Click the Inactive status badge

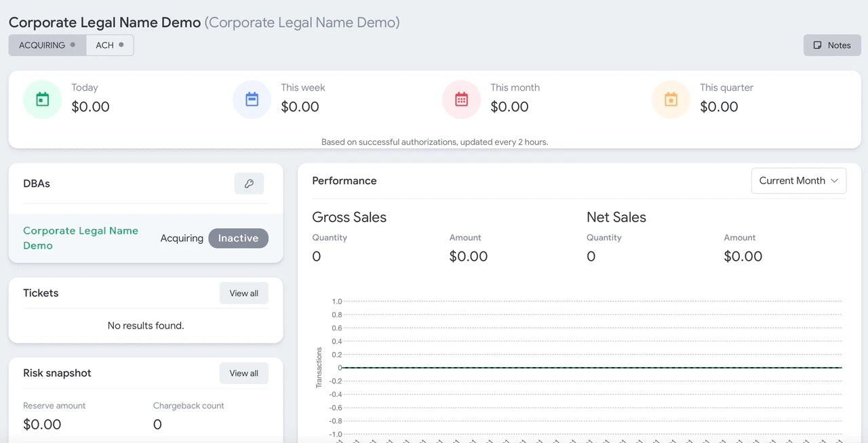pyautogui.click(x=238, y=238)
